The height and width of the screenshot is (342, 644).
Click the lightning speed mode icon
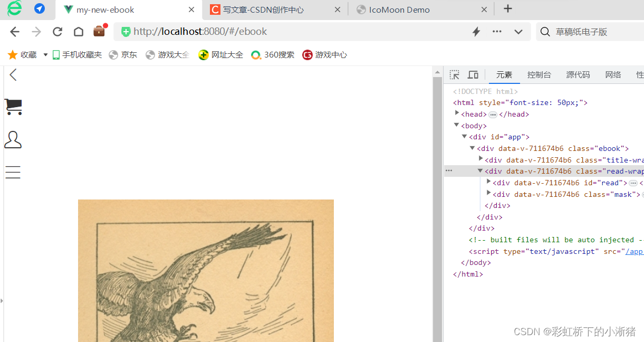click(x=476, y=32)
